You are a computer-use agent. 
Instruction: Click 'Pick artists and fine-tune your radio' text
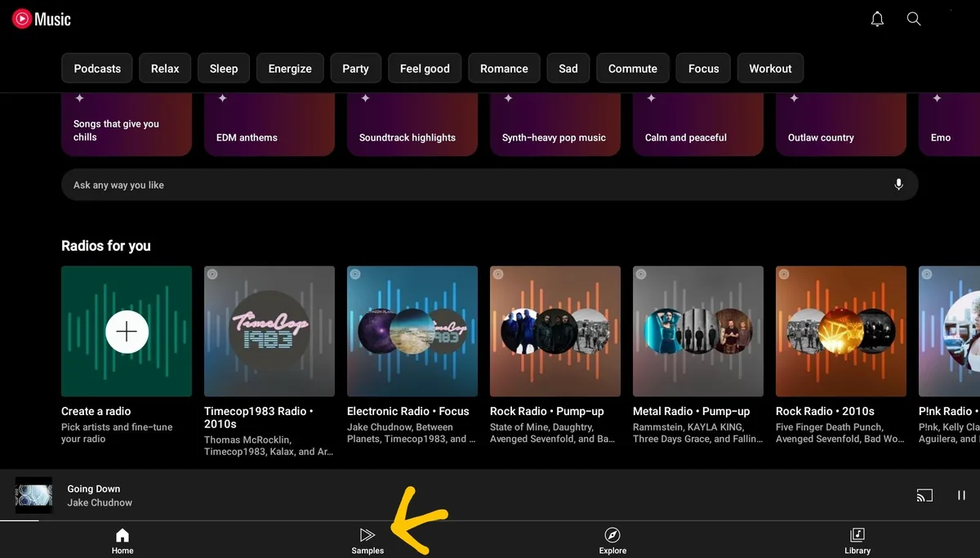117,433
